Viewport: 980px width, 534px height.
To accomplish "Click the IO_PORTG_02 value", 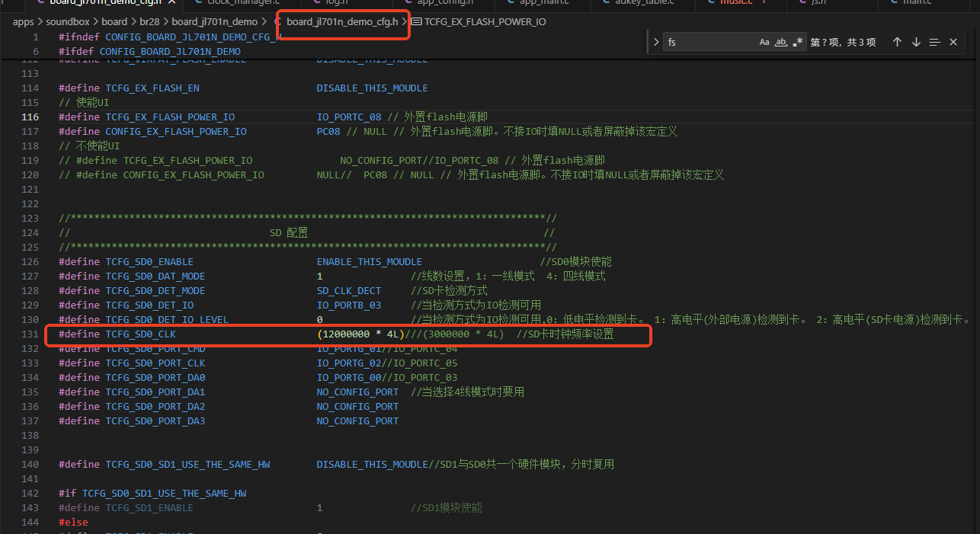I will [x=349, y=363].
